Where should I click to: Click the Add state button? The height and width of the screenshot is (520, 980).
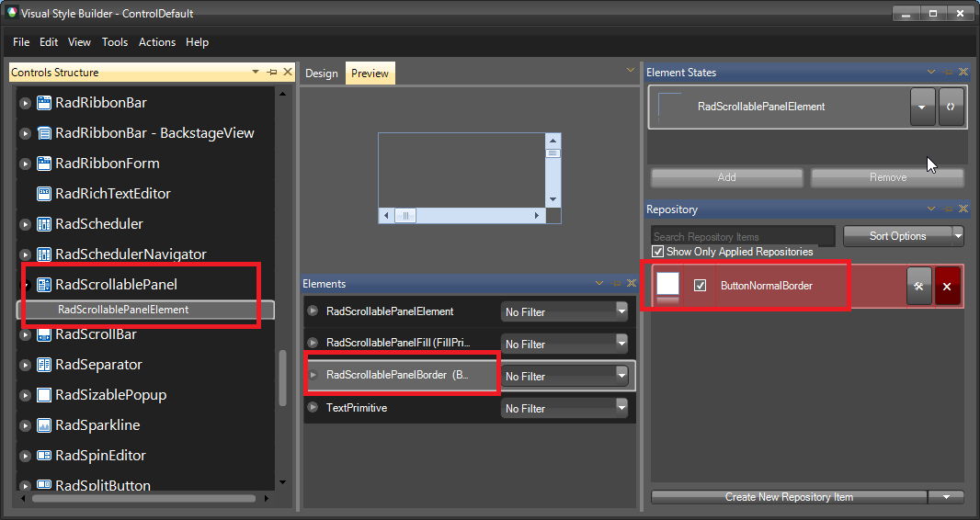727,177
